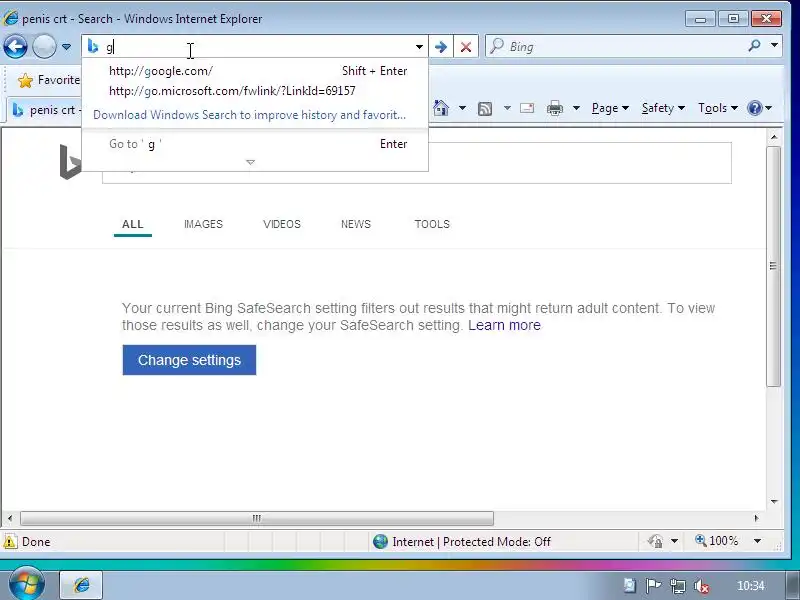
Task: Open the zoom level dropdown arrow
Action: (x=758, y=541)
